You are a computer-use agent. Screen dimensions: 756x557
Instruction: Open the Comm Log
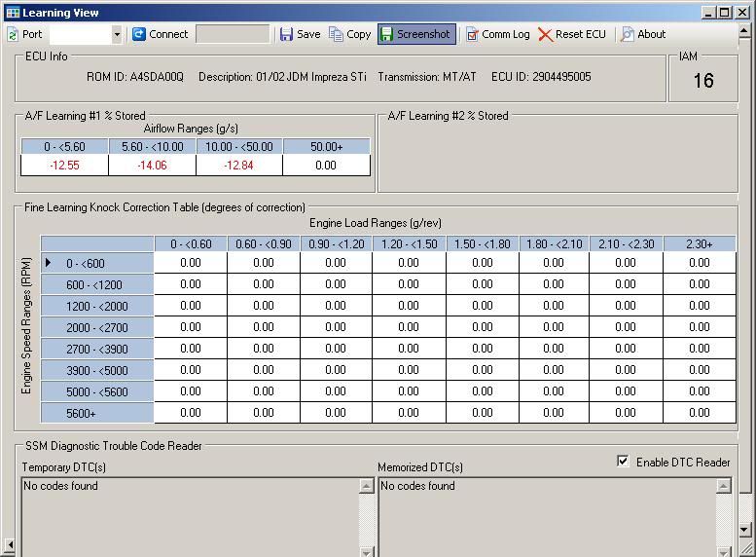point(496,34)
